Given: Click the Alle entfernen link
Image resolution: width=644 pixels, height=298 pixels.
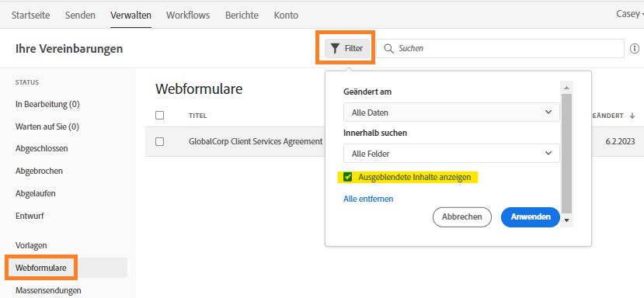Looking at the screenshot, I should point(368,199).
